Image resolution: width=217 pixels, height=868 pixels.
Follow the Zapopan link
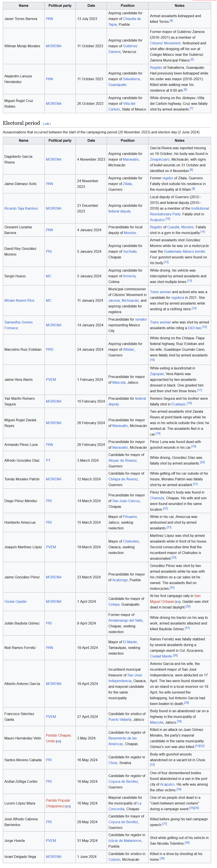157,374
